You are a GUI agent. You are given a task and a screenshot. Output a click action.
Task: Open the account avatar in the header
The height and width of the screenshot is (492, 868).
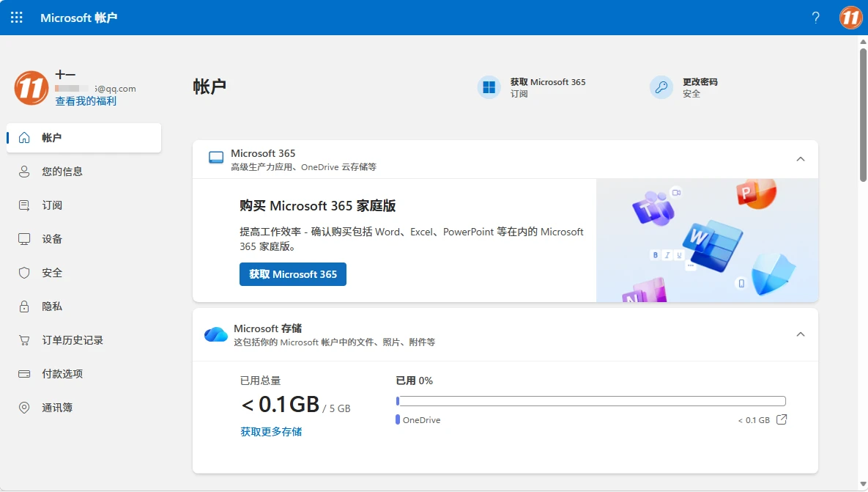pos(851,18)
